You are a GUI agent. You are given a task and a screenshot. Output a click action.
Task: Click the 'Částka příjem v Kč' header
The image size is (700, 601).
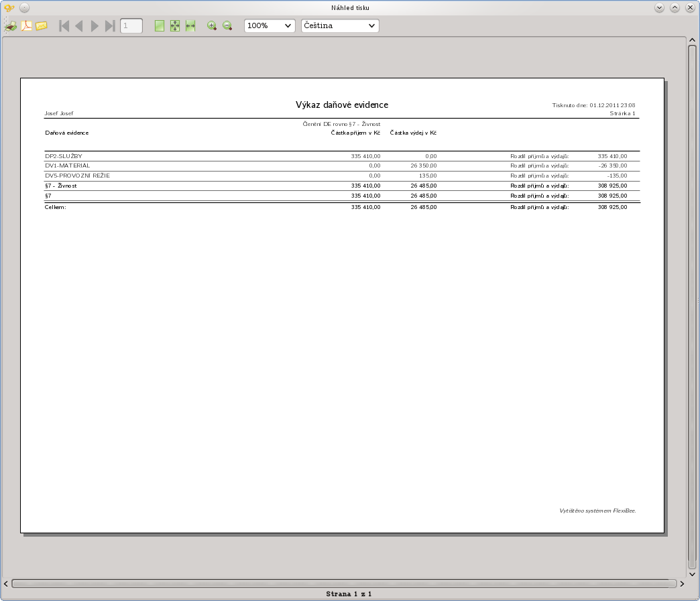point(355,133)
